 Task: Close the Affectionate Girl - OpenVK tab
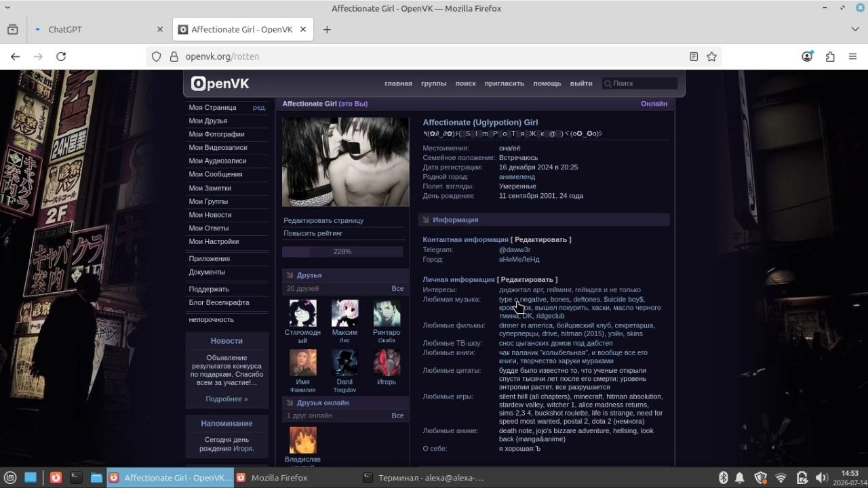pyautogui.click(x=303, y=30)
